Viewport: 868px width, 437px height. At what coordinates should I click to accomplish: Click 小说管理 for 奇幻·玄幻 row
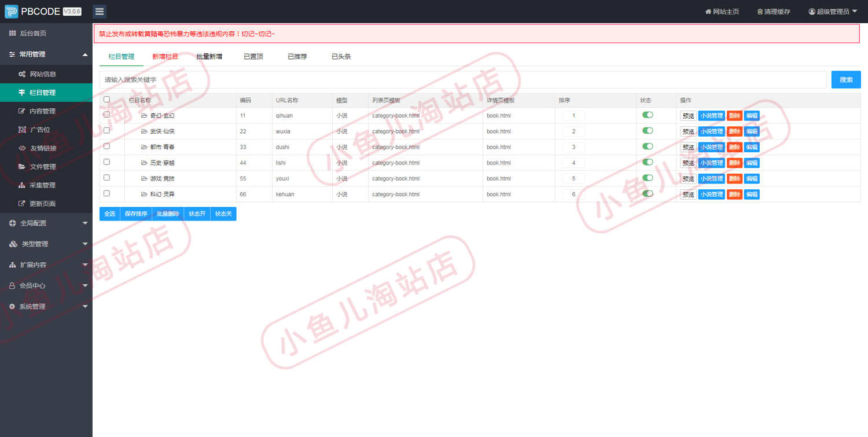711,116
